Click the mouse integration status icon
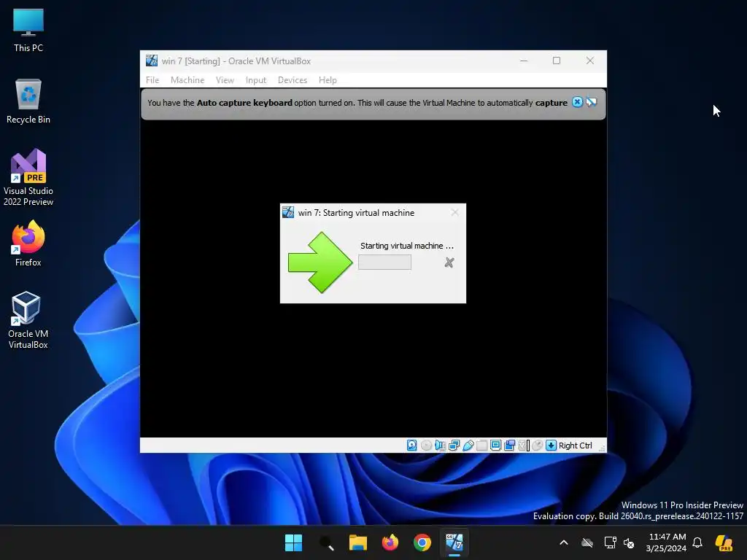This screenshot has width=747, height=560. coord(538,446)
